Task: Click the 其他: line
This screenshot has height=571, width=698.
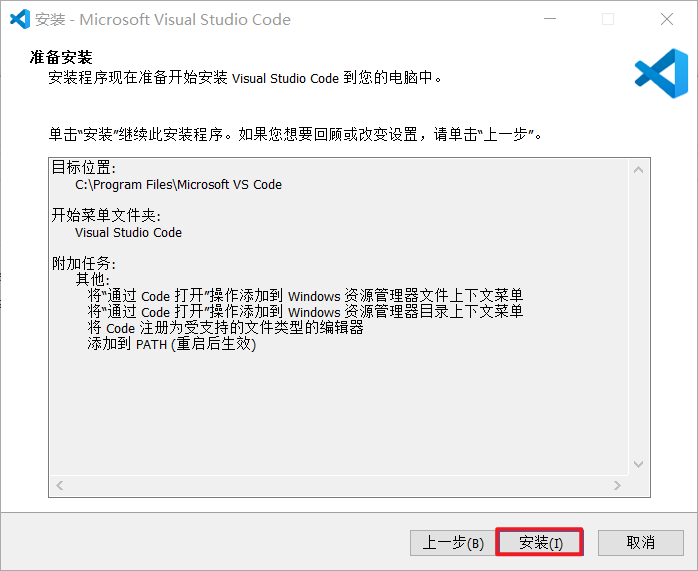Action: (93, 279)
